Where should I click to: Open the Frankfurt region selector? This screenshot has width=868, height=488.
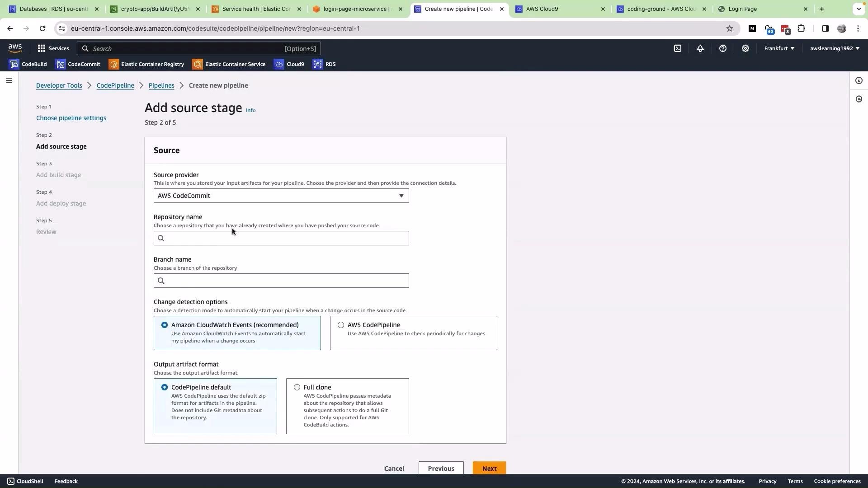[x=779, y=48]
